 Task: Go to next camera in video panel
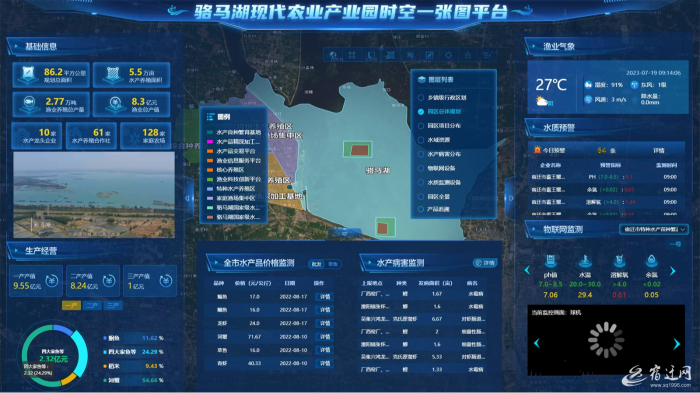tap(676, 343)
